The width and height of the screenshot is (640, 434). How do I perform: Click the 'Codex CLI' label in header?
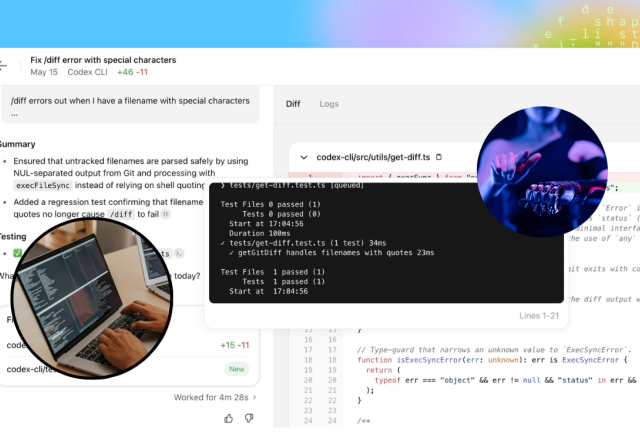pyautogui.click(x=87, y=72)
